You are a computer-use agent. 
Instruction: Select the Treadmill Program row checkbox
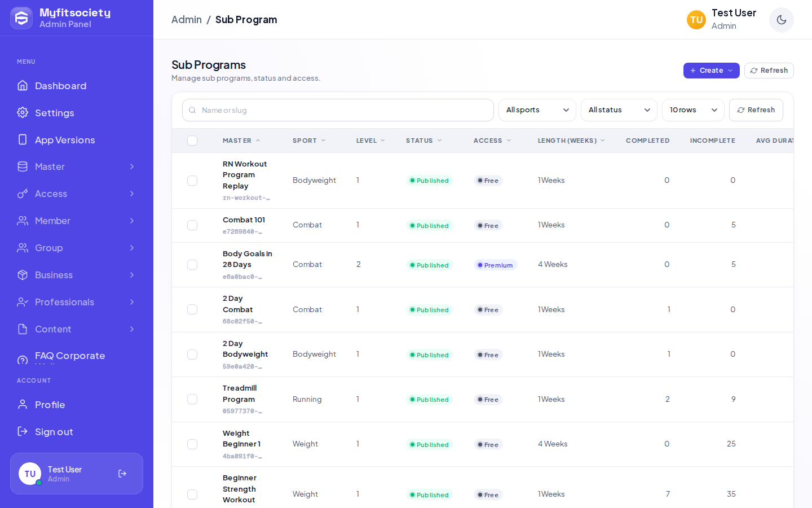click(192, 399)
